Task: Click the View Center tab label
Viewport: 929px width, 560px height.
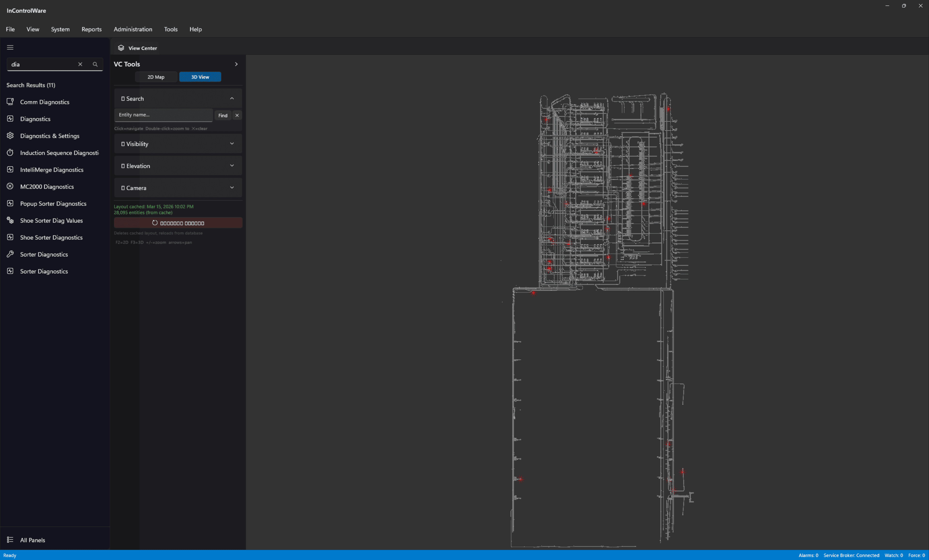Action: coord(142,48)
